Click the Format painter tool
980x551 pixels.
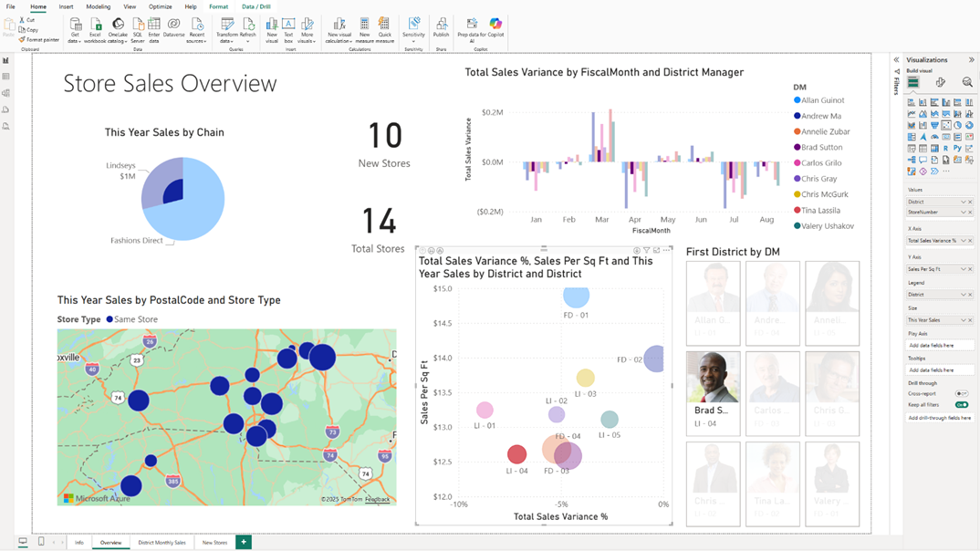coord(40,40)
